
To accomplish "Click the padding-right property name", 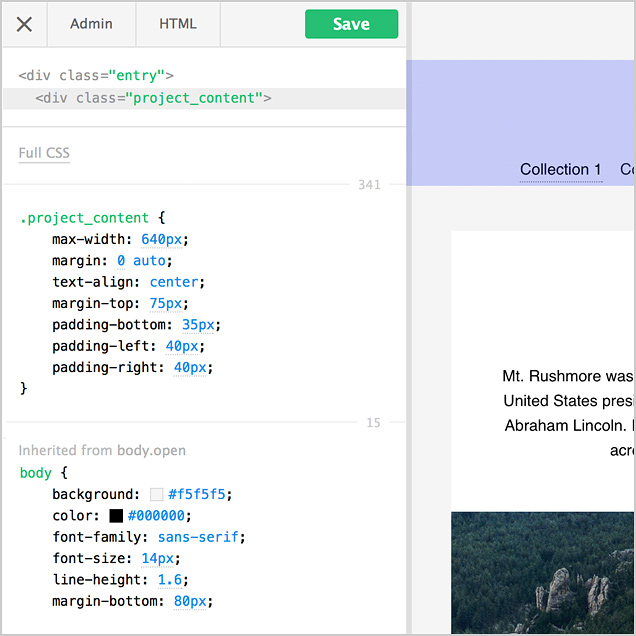I will 105,367.
